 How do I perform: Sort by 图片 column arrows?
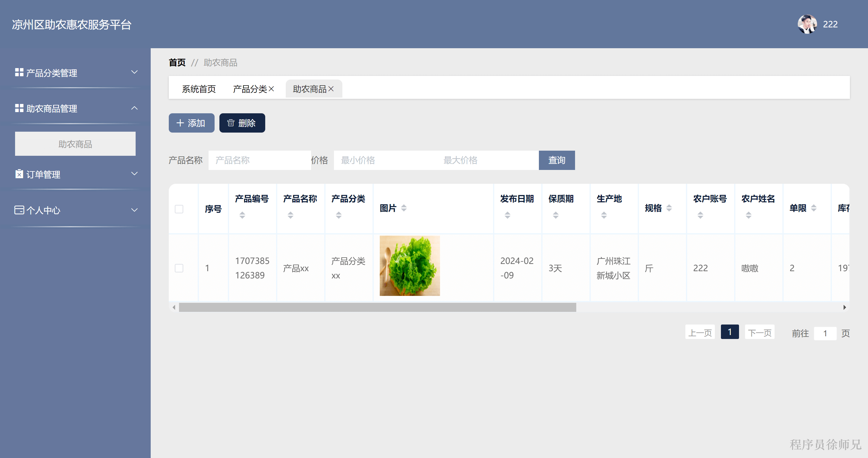[x=404, y=208]
